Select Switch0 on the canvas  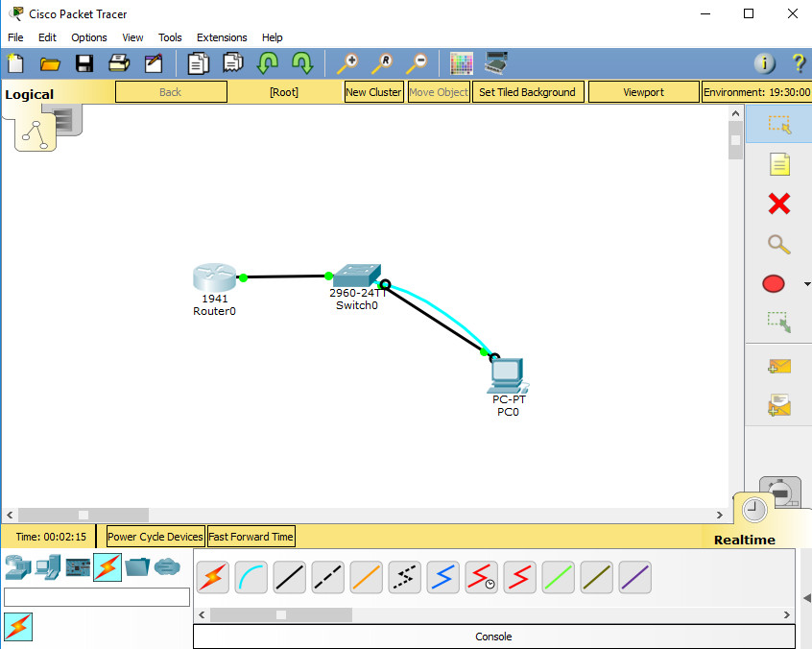pos(357,276)
